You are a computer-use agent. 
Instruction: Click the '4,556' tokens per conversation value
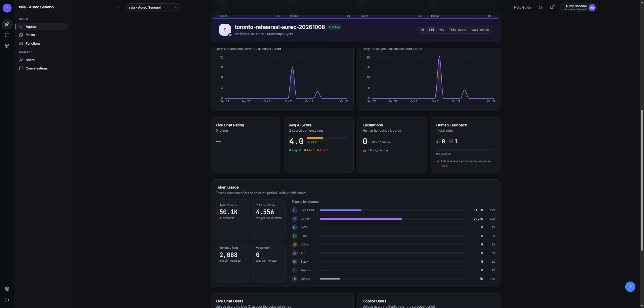tap(265, 212)
